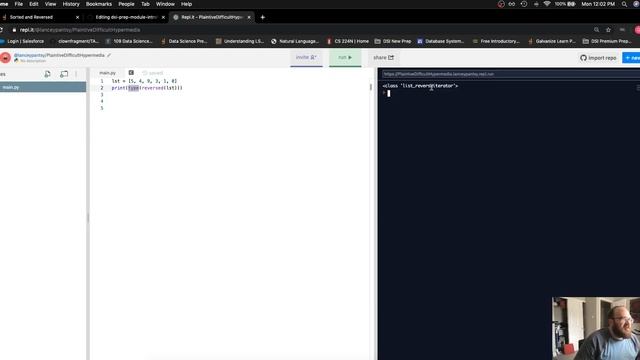Click the console output class line
Image resolution: width=640 pixels, height=360 pixels.
(x=420, y=86)
